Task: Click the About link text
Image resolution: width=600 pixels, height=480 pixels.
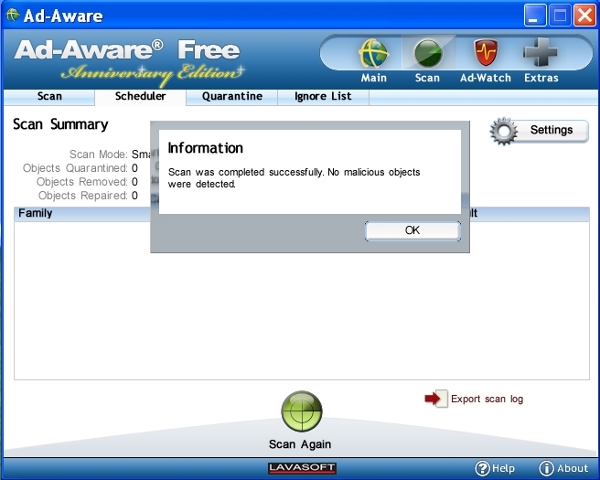Action: coord(572,468)
